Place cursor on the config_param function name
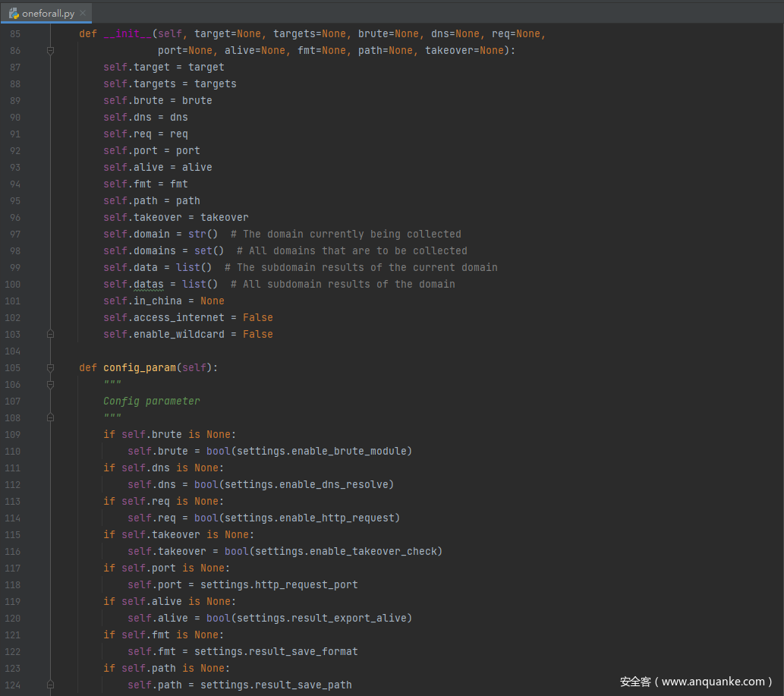The image size is (784, 696). click(139, 367)
